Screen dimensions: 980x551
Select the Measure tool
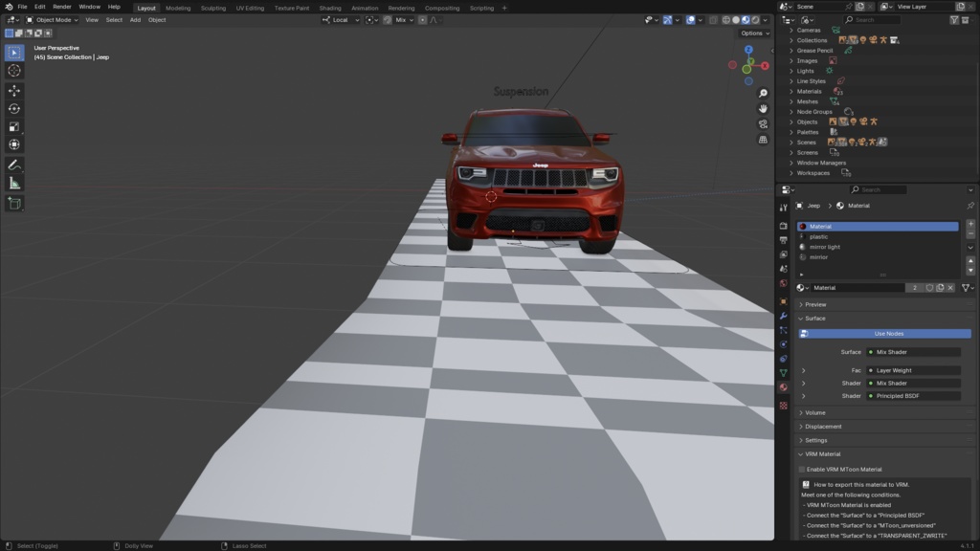(14, 183)
